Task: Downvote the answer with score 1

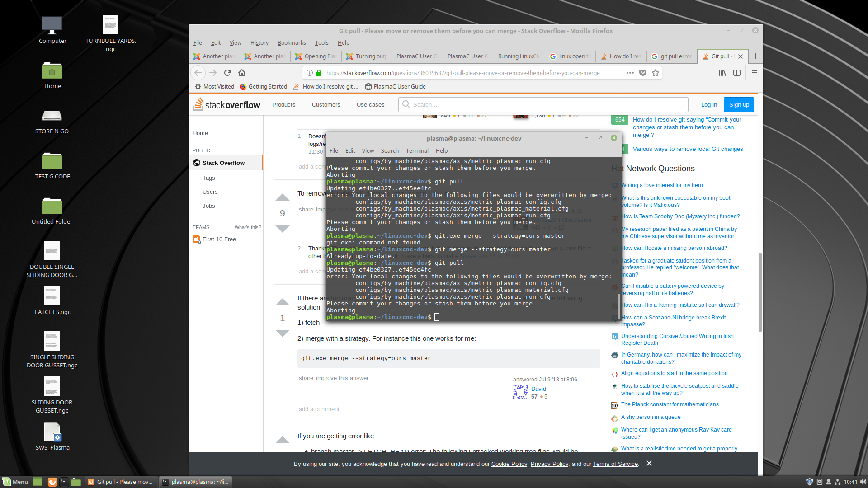Action: click(283, 333)
